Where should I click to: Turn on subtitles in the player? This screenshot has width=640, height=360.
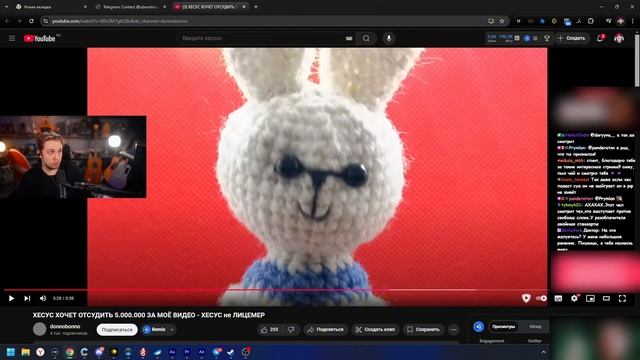558,298
